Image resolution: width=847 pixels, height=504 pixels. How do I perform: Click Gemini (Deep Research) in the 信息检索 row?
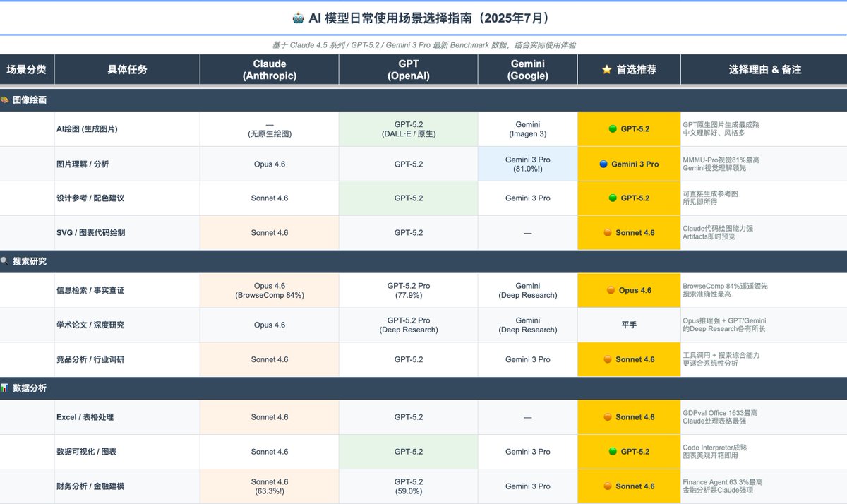(x=528, y=290)
